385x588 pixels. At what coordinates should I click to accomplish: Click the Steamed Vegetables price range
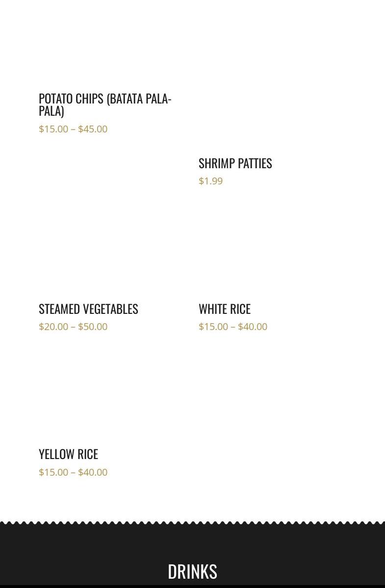(73, 327)
